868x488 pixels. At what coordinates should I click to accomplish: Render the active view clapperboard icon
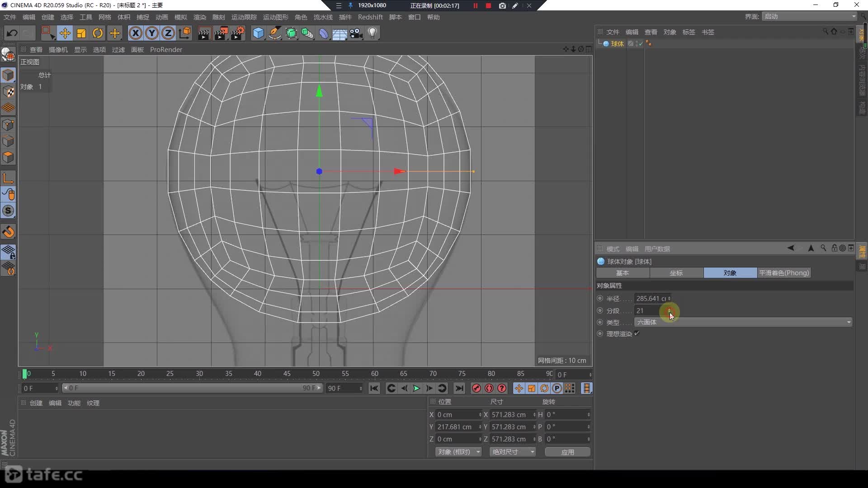204,33
